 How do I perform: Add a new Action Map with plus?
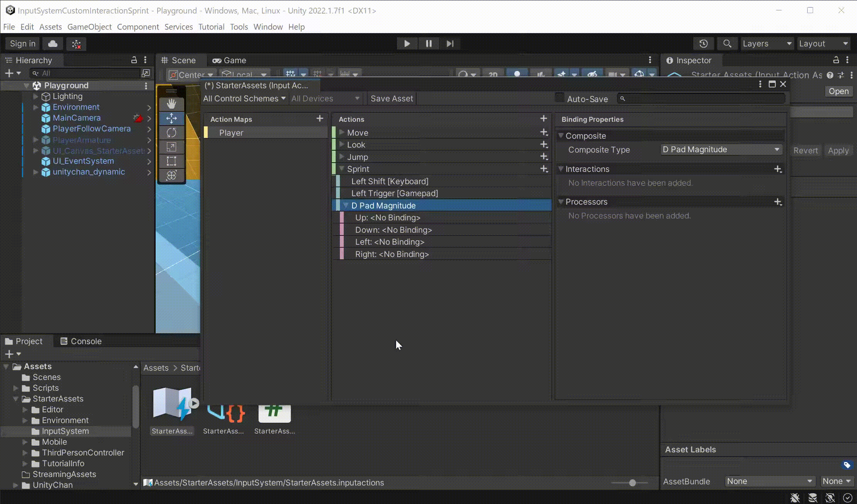click(x=319, y=119)
